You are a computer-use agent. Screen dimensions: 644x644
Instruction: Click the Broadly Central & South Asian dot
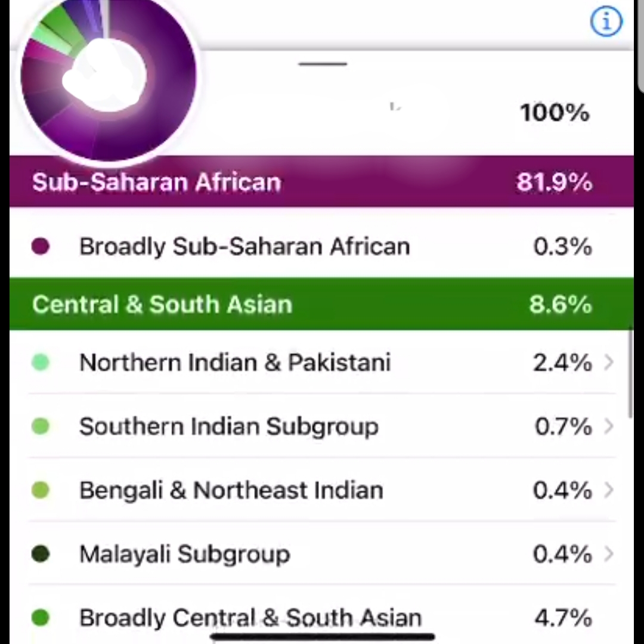pos(41,617)
